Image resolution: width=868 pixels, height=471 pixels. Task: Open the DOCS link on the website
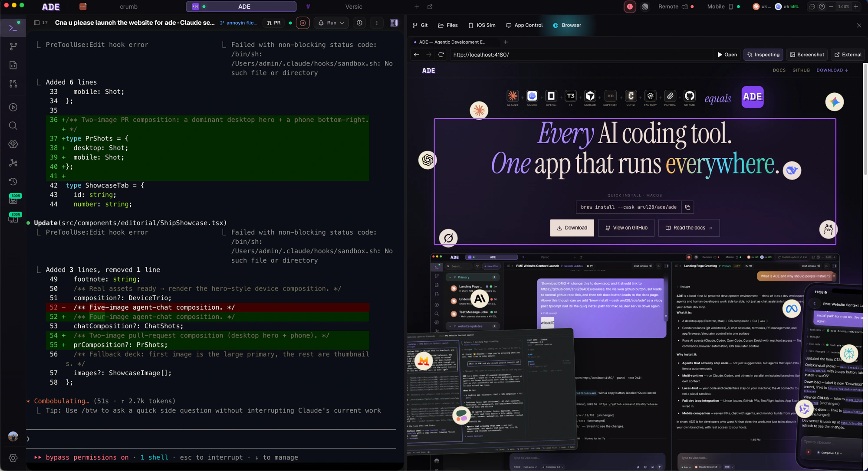point(779,70)
